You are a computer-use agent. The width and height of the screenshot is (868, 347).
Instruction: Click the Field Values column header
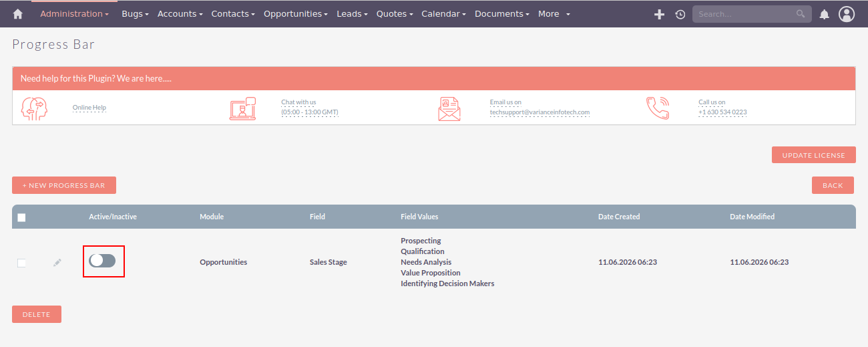coord(419,217)
